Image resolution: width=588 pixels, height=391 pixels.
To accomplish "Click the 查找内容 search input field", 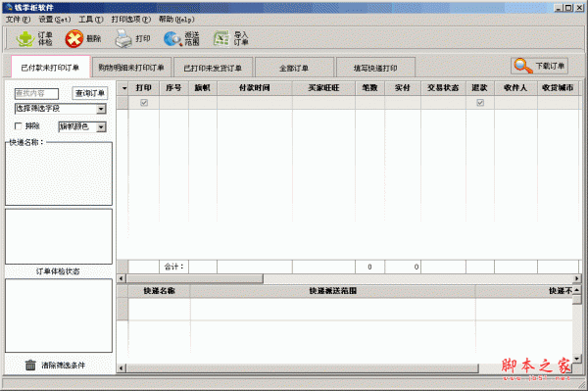I will point(37,93).
